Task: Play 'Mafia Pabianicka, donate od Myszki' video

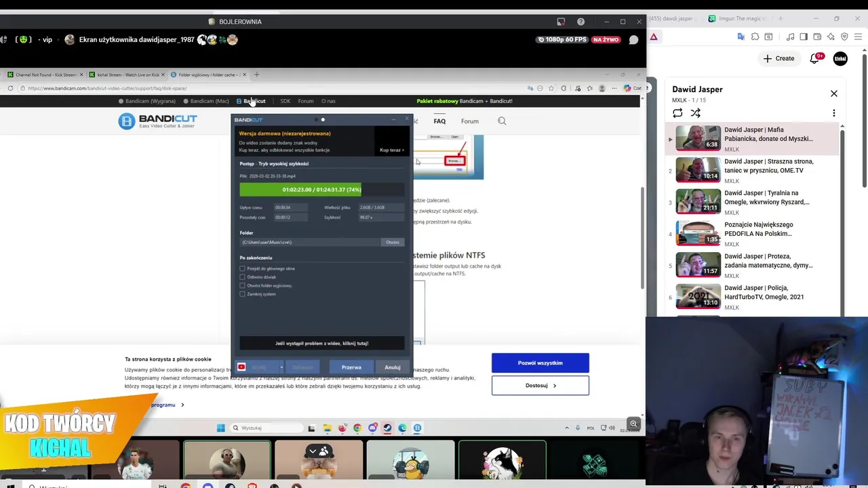Action: (x=753, y=138)
